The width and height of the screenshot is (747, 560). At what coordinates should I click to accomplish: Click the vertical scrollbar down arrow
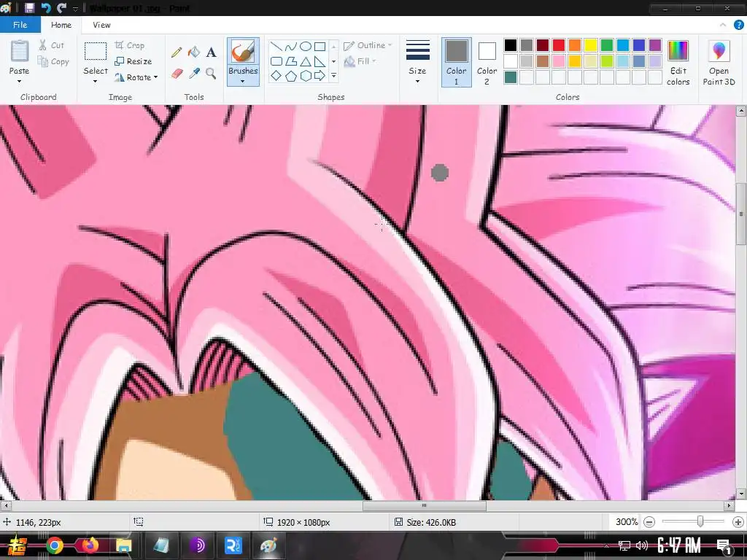(741, 494)
